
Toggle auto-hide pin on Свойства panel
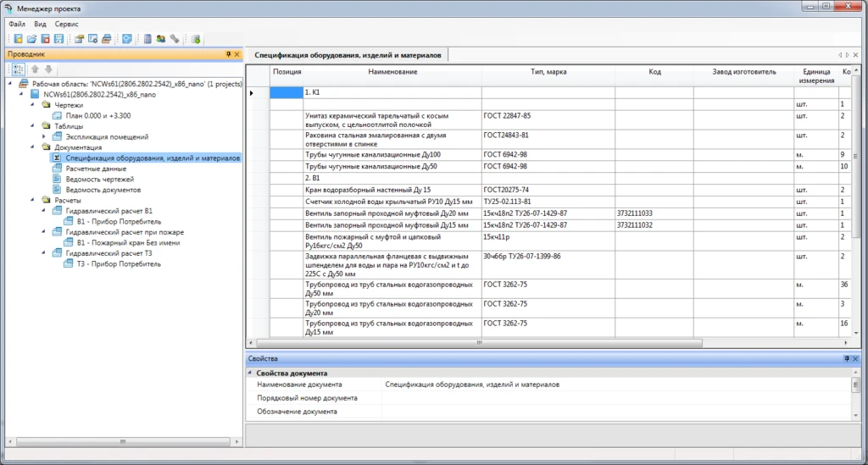(845, 359)
